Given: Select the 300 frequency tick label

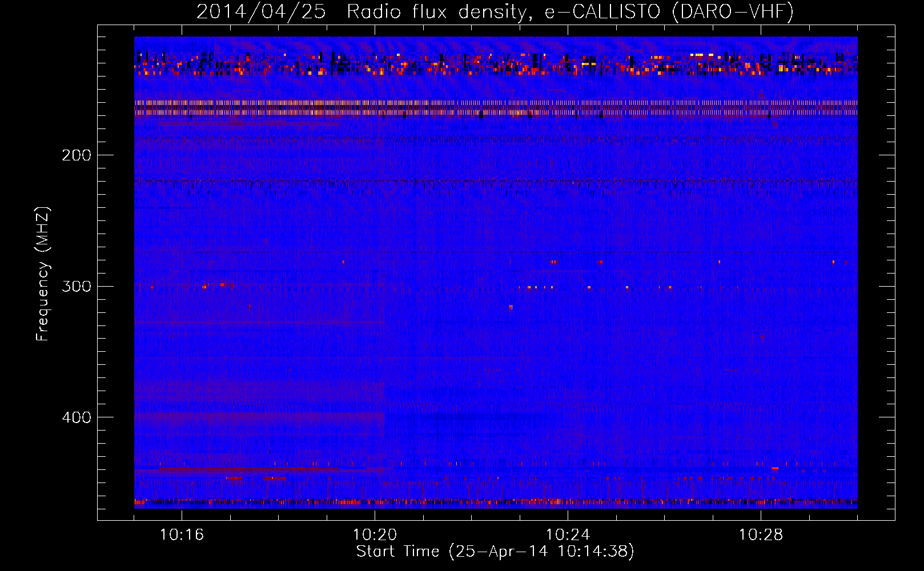Looking at the screenshot, I should pos(77,286).
